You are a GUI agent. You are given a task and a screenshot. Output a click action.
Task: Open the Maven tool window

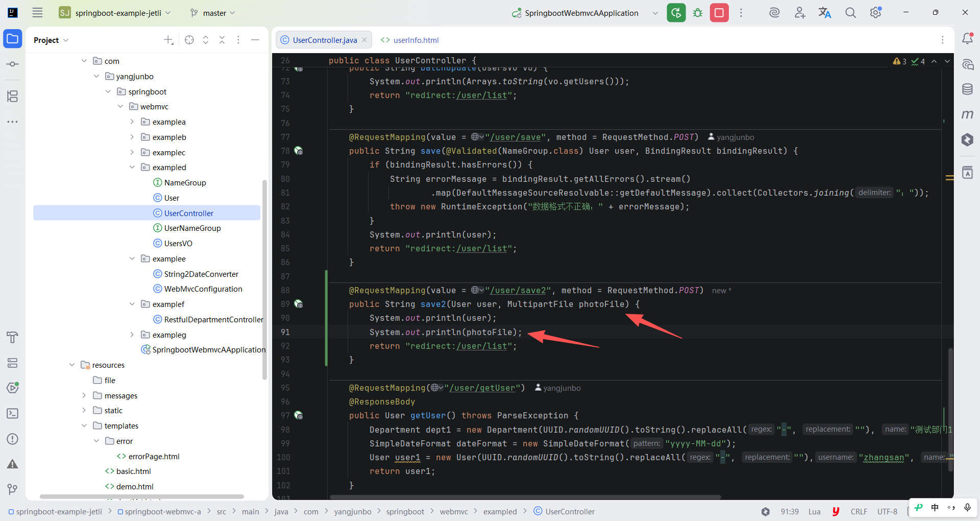tap(967, 114)
